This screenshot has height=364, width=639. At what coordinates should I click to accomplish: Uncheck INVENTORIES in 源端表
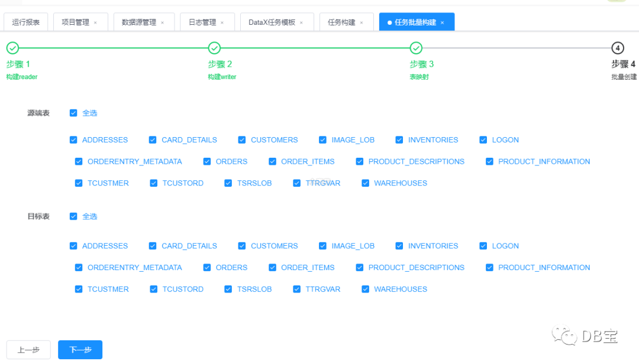pos(399,139)
